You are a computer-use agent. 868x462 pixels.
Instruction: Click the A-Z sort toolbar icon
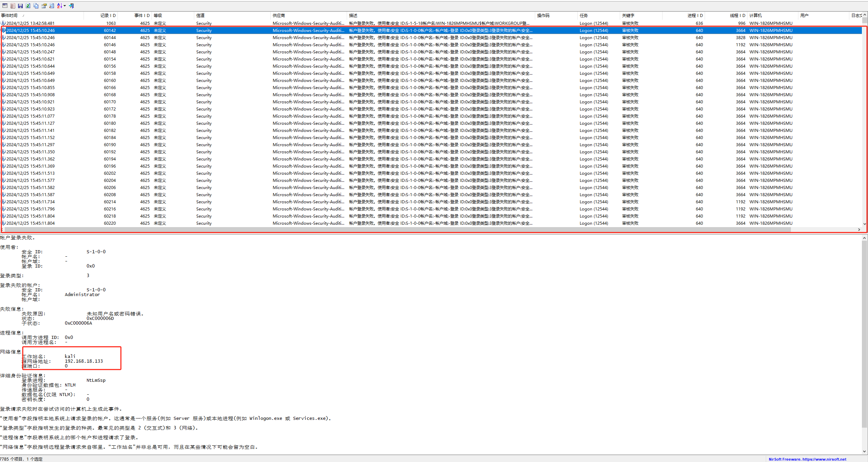coord(59,6)
